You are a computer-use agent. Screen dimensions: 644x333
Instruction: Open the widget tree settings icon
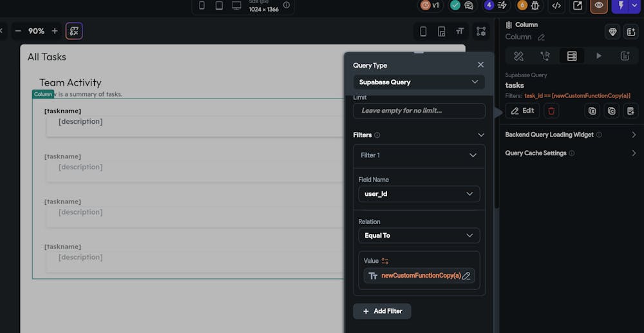click(x=480, y=31)
